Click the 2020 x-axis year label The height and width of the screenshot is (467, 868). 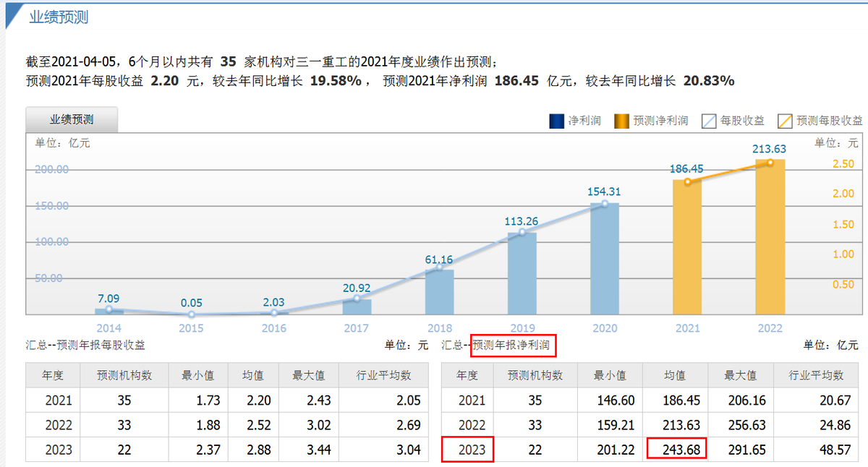605,328
